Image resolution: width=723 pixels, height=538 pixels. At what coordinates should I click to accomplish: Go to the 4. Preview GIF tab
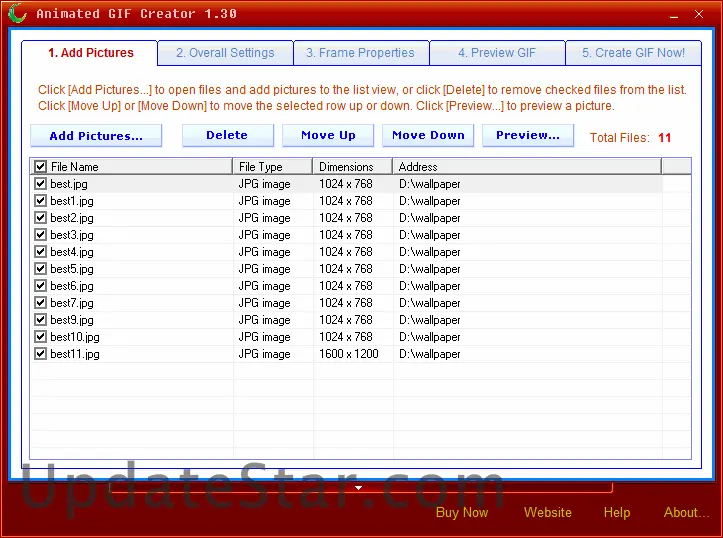(x=497, y=53)
